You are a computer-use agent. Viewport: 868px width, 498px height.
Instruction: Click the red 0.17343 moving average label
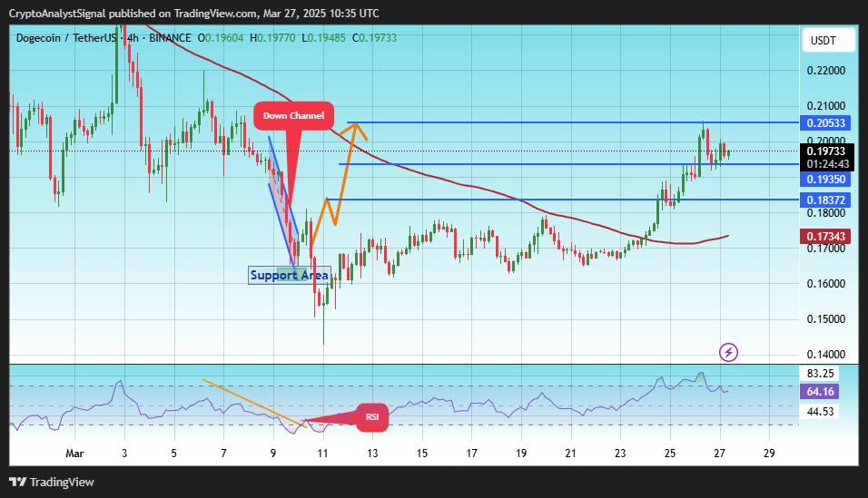tap(826, 236)
